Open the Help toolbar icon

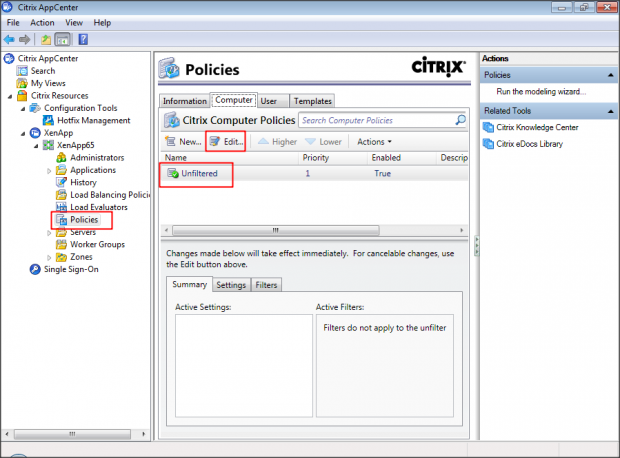point(83,40)
